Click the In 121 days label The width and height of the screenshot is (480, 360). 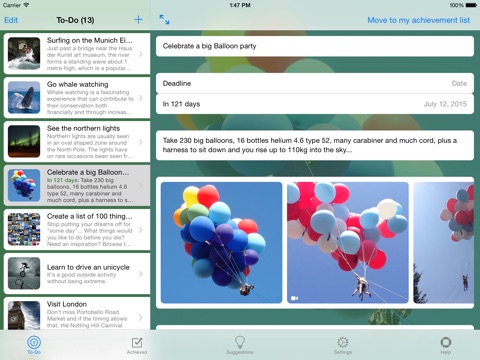(181, 104)
